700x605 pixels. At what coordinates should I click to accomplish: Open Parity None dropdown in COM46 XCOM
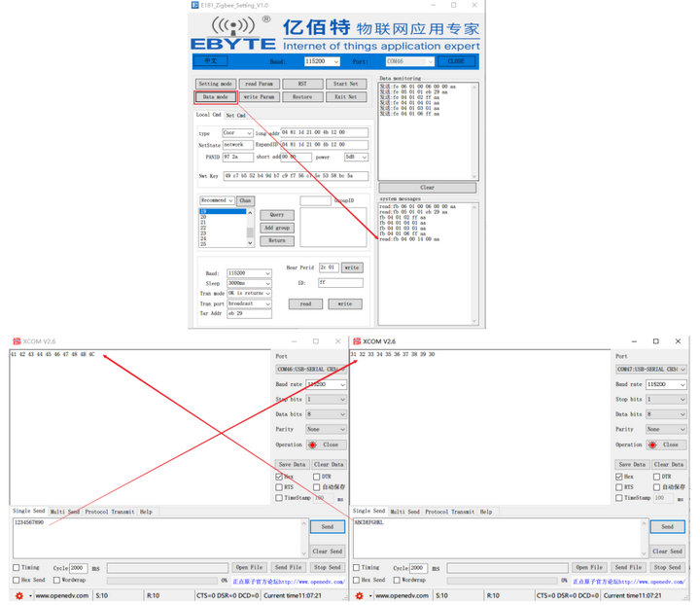[327, 429]
